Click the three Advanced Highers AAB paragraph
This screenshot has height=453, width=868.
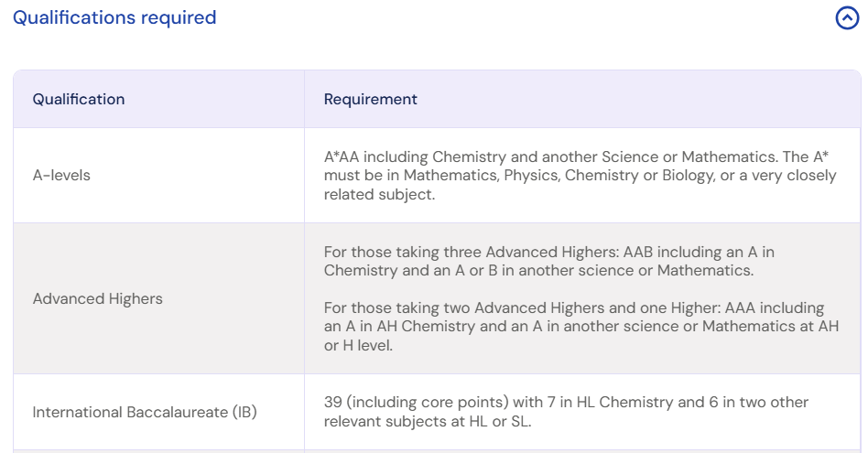coord(549,261)
